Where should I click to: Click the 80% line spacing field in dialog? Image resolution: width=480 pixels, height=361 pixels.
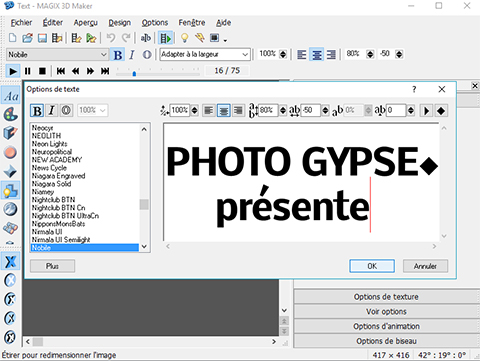point(268,110)
